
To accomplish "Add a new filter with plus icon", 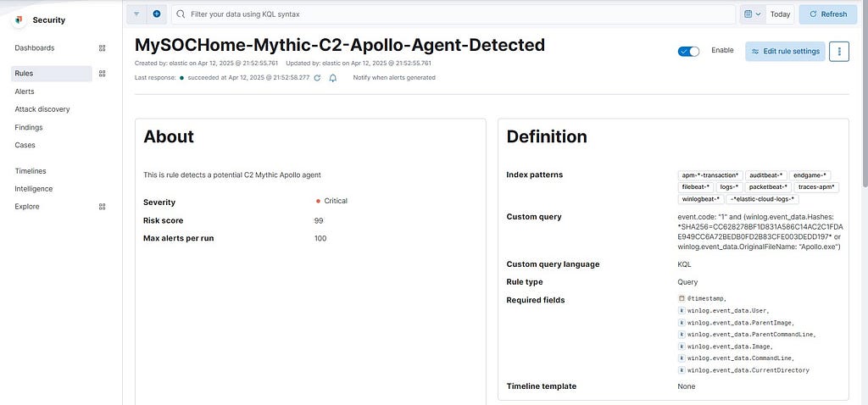I will tap(157, 14).
